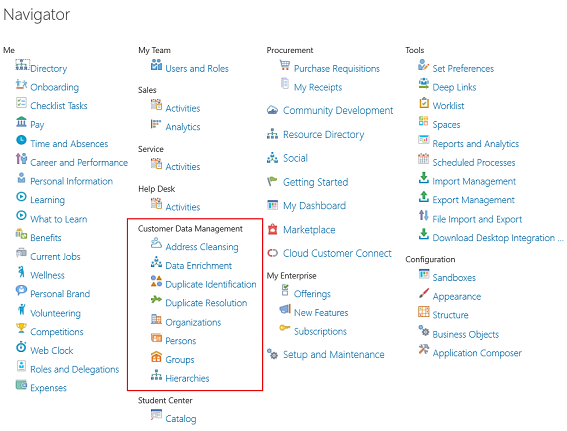Click the File Import and Export arrows icon
The width and height of the screenshot is (567, 431).
click(423, 215)
